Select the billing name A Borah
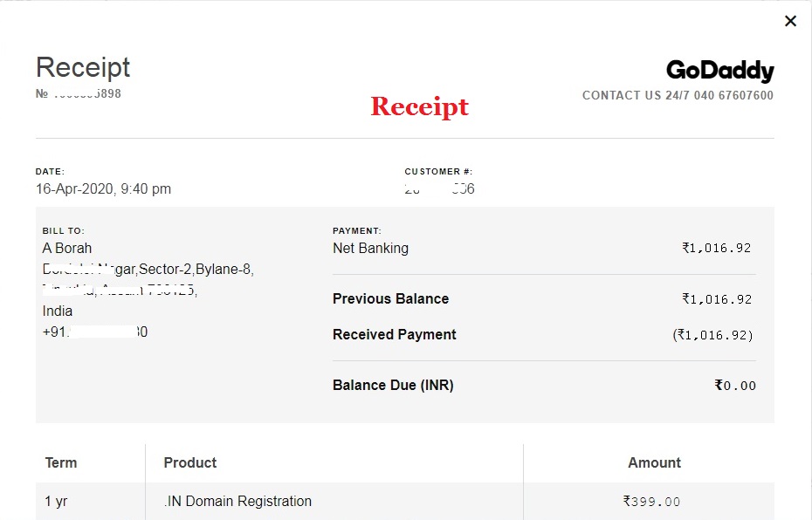 (x=67, y=248)
